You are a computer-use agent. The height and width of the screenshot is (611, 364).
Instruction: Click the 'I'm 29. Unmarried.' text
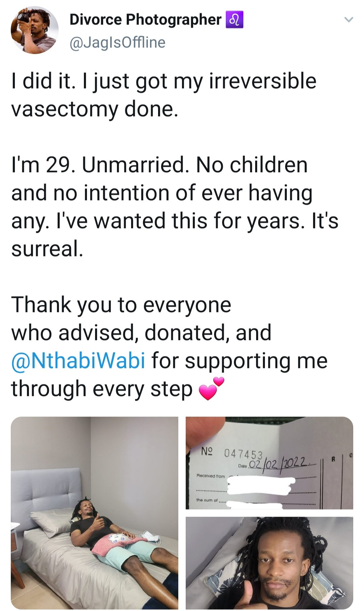click(x=98, y=165)
